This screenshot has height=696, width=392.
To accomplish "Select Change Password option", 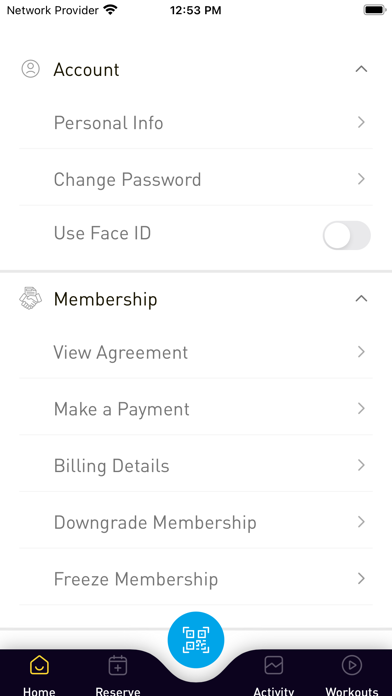I will click(x=196, y=179).
